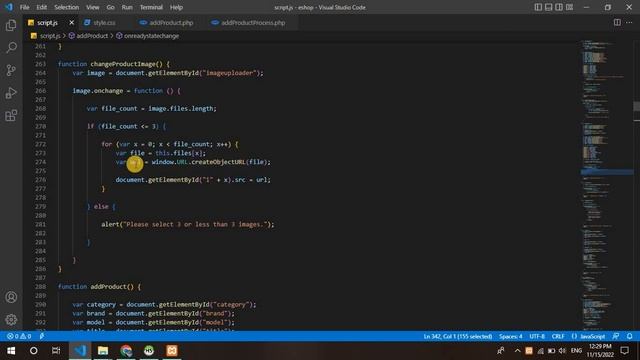Change indentation via Spaces: 4
The height and width of the screenshot is (360, 640).
[x=510, y=336]
